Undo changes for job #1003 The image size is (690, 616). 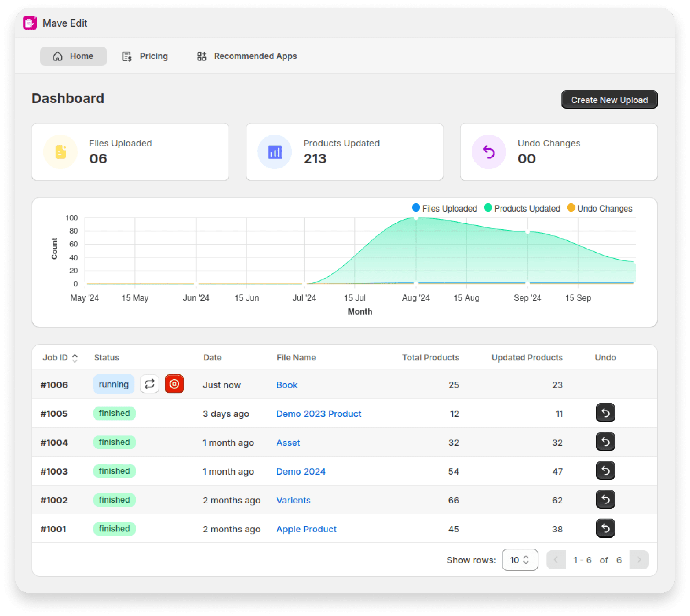[605, 470]
